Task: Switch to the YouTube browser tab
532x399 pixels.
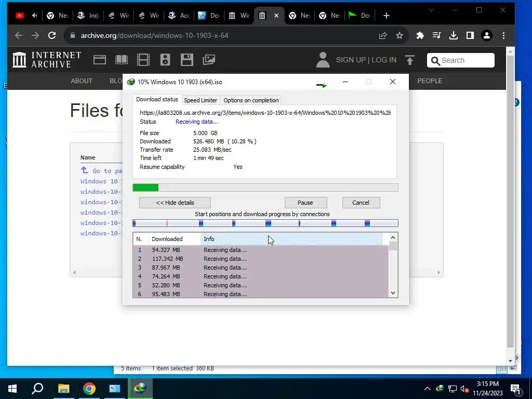Action: pos(20,16)
